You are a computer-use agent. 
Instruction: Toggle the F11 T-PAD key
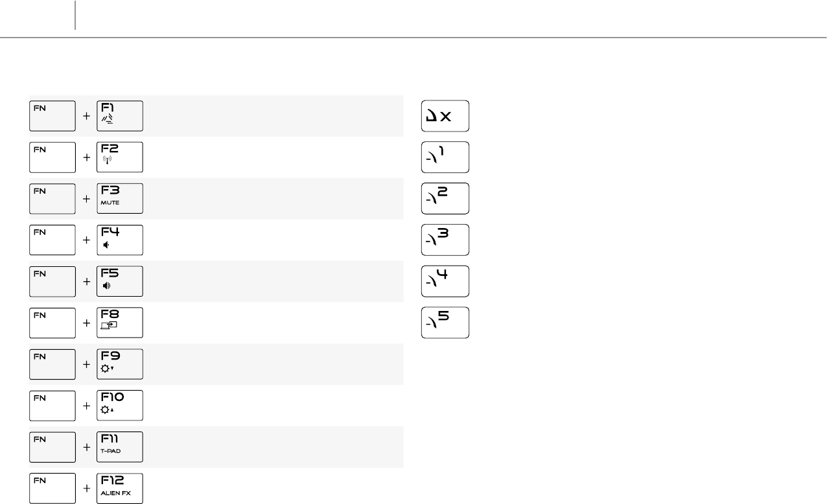[120, 447]
